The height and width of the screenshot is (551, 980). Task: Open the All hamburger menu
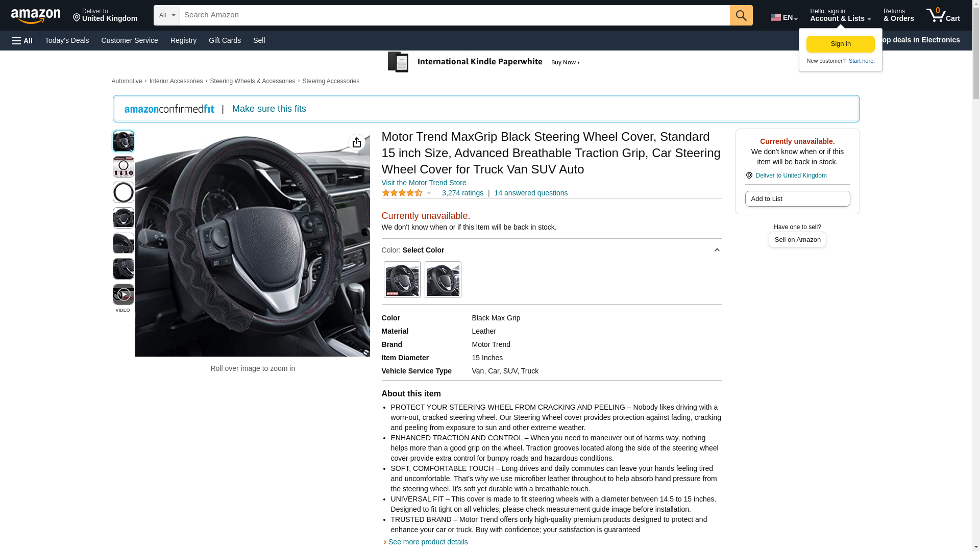(22, 40)
